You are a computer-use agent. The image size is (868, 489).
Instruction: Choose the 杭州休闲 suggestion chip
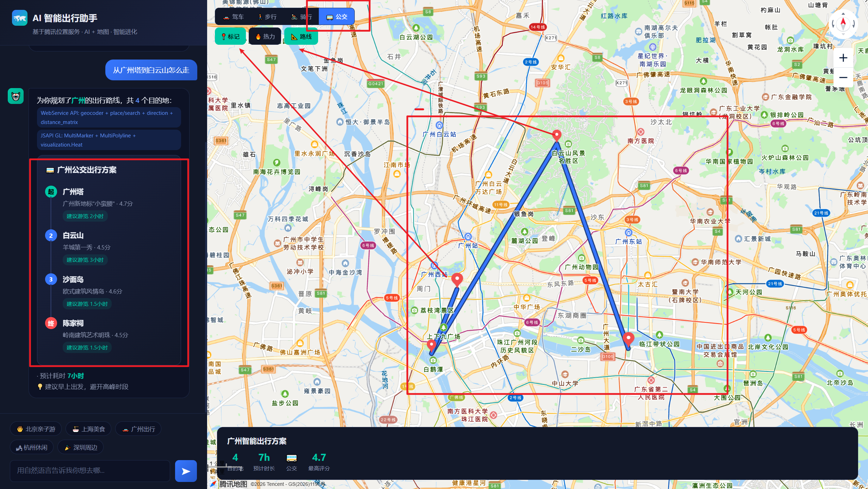tap(32, 447)
